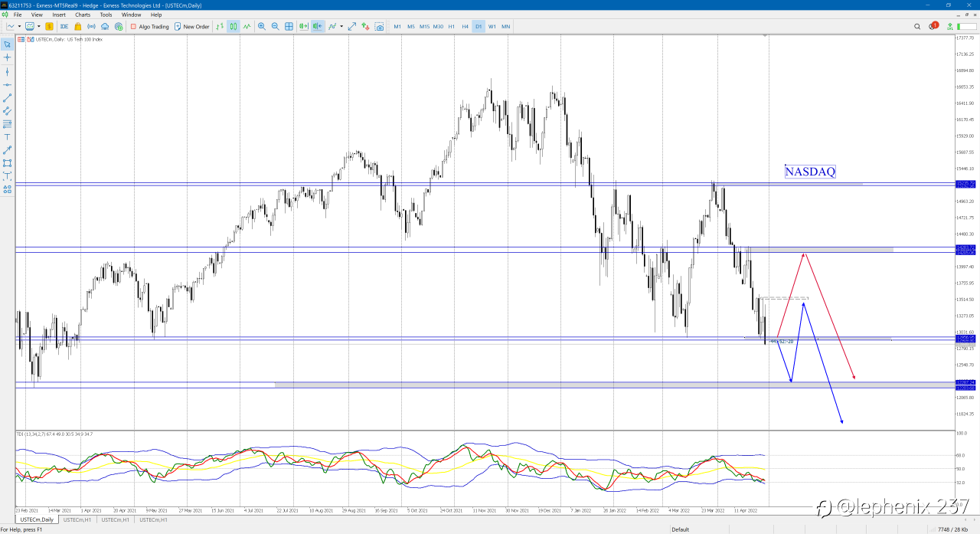Set timeframe to H4
Image resolution: width=980 pixels, height=534 pixels.
[x=465, y=26]
